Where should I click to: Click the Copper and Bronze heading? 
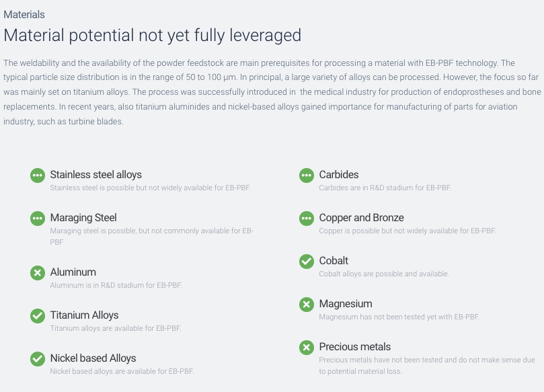(x=361, y=217)
